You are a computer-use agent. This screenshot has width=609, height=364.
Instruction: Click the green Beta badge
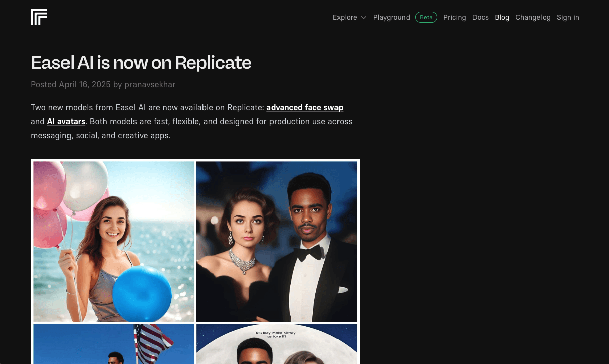426,17
